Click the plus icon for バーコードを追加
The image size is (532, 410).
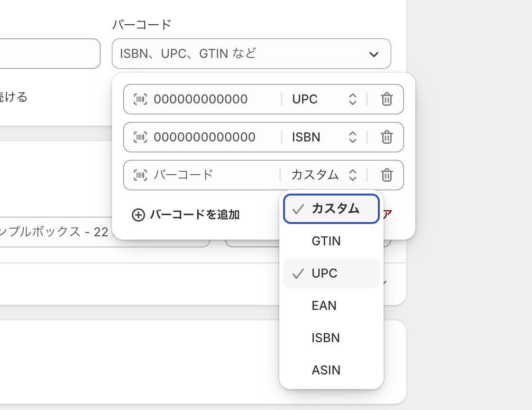click(x=138, y=215)
